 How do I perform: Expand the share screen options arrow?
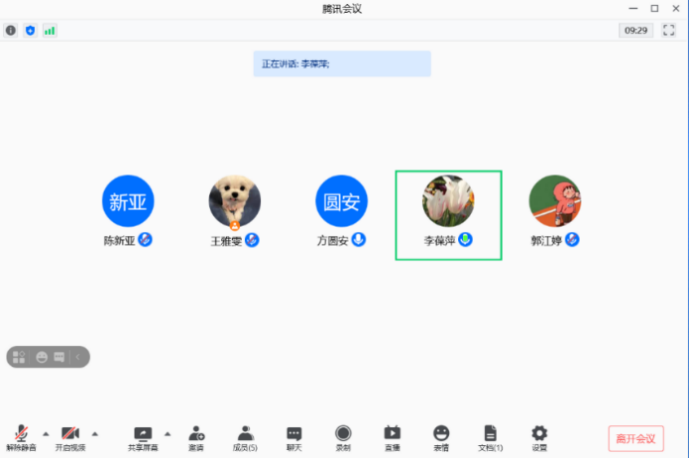pyautogui.click(x=167, y=434)
